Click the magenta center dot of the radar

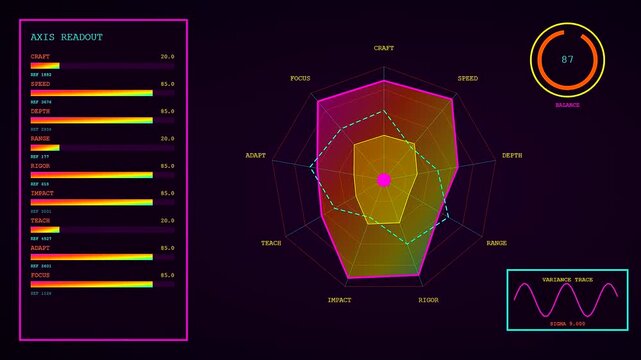[383, 180]
